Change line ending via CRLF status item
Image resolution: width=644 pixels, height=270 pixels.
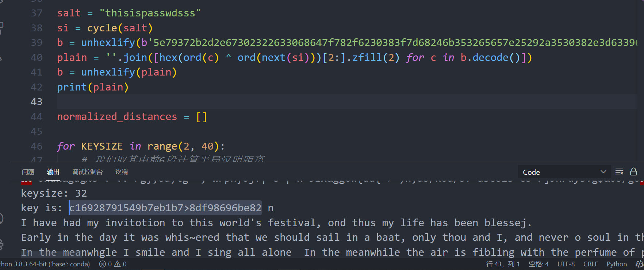click(x=591, y=264)
